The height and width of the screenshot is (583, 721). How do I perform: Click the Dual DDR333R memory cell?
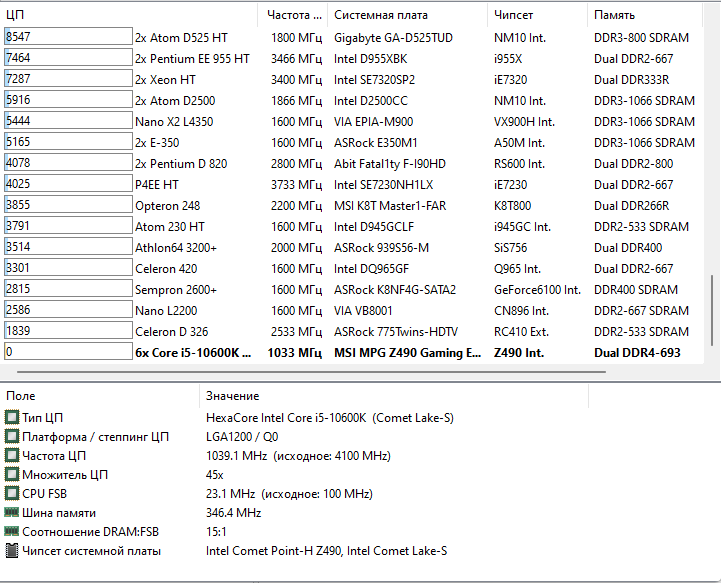(631, 80)
